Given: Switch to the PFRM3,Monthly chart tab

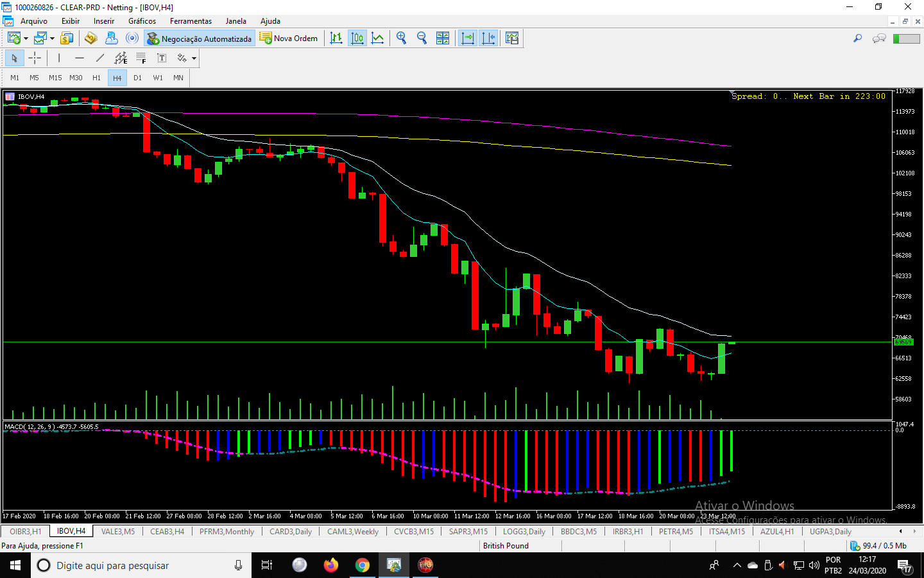Looking at the screenshot, I should click(x=227, y=531).
